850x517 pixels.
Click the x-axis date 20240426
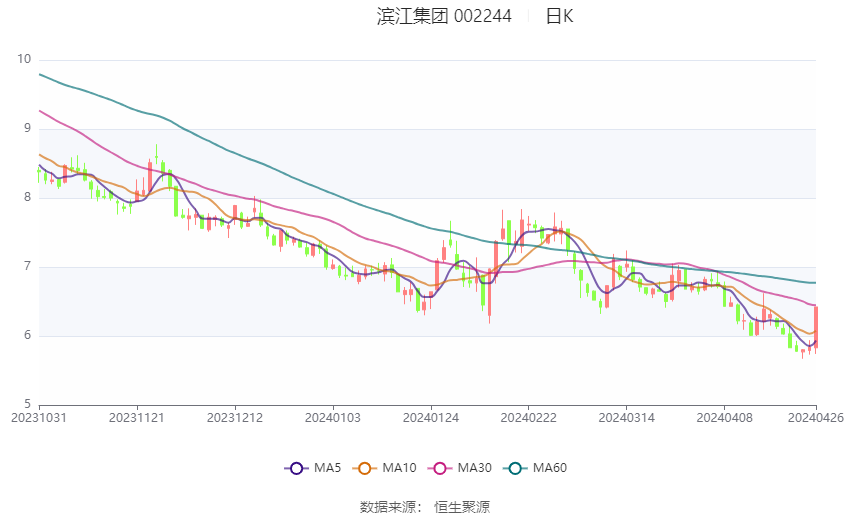[816, 418]
